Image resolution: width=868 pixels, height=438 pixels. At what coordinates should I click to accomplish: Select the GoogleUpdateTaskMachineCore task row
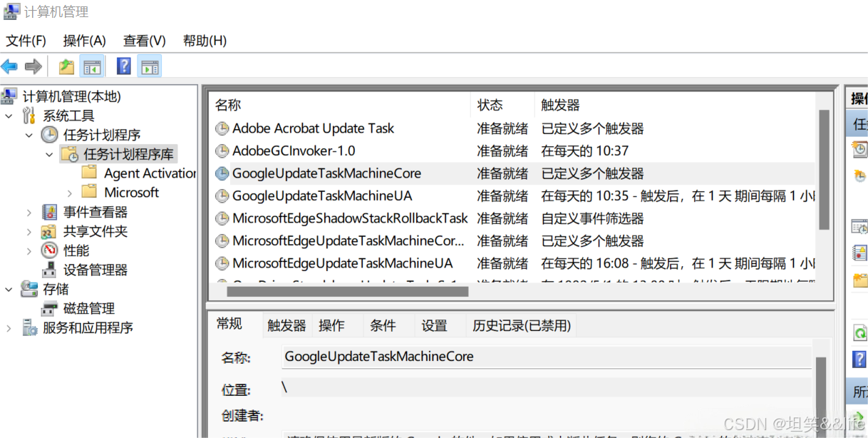pos(514,173)
